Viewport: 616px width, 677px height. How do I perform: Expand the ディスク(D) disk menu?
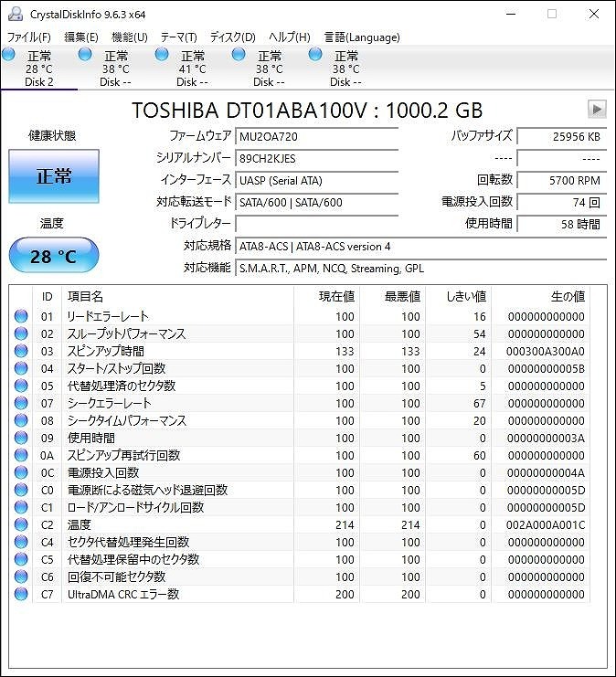pos(233,37)
